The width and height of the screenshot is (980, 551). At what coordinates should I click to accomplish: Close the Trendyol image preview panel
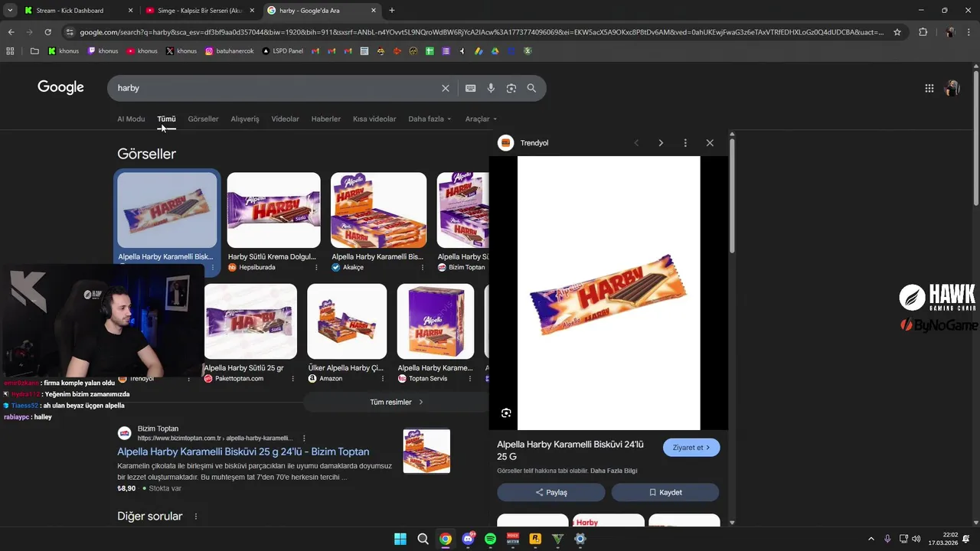click(710, 143)
